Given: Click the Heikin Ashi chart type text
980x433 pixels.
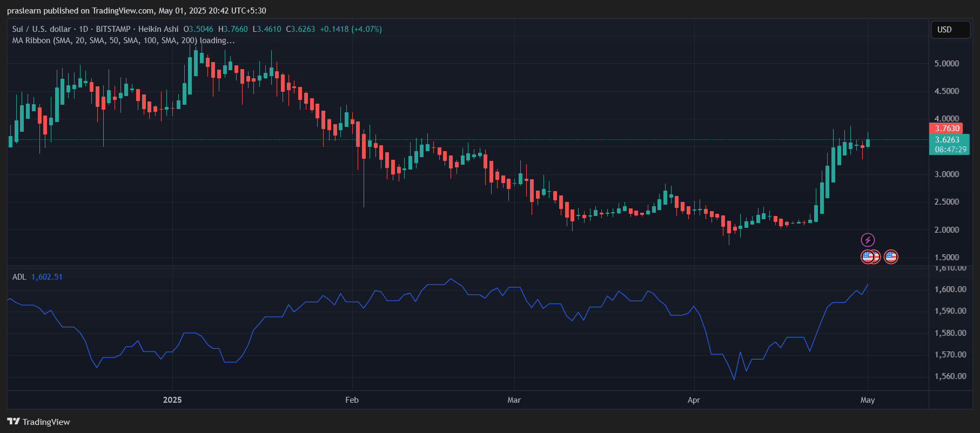Looking at the screenshot, I should 158,29.
